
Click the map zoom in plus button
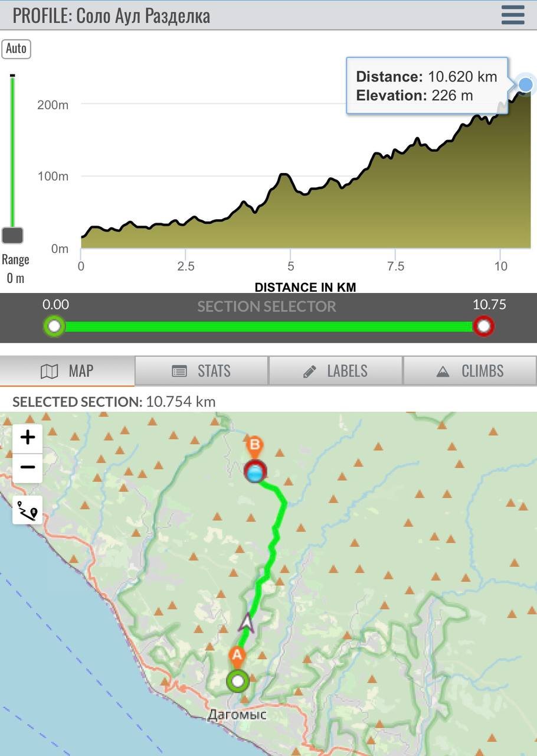28,438
